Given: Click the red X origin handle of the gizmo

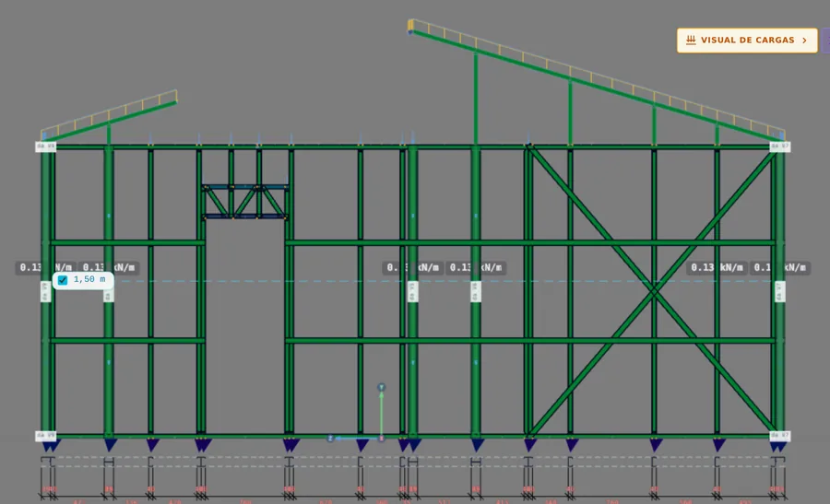Looking at the screenshot, I should (381, 439).
